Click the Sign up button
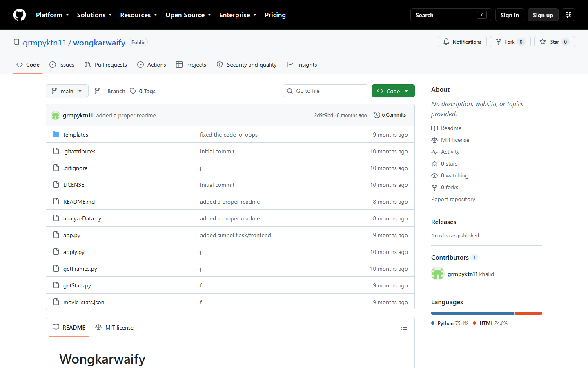 543,15
